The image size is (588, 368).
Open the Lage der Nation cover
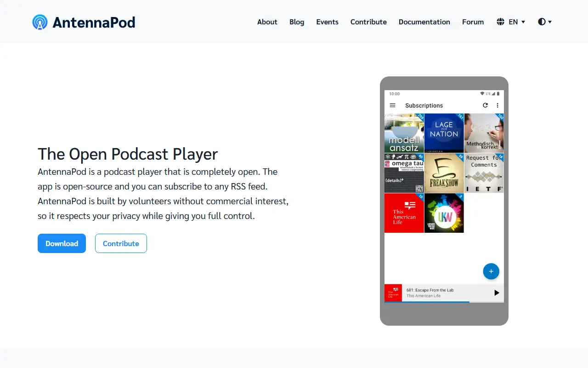pyautogui.click(x=444, y=133)
